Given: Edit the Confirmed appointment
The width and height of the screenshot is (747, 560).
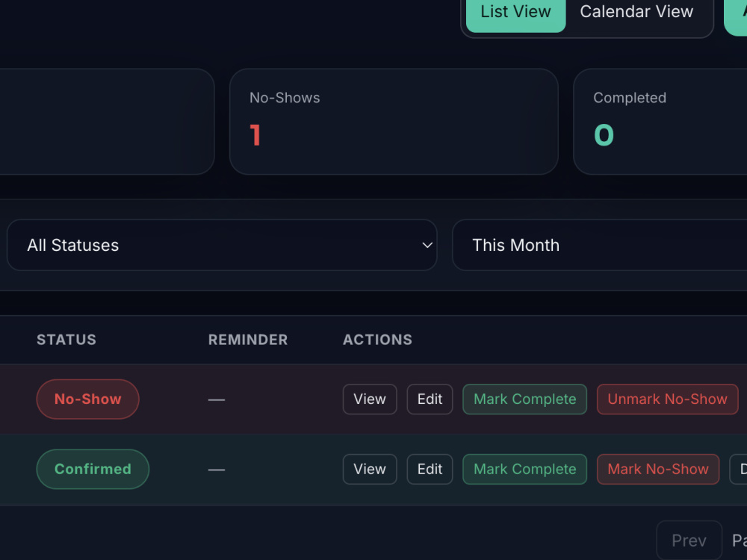Looking at the screenshot, I should click(x=430, y=469).
